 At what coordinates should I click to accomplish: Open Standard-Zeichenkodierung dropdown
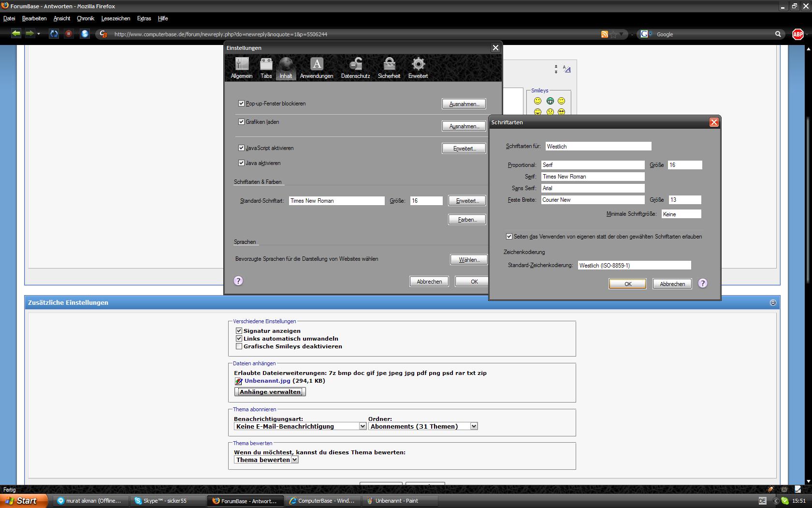[x=634, y=265]
